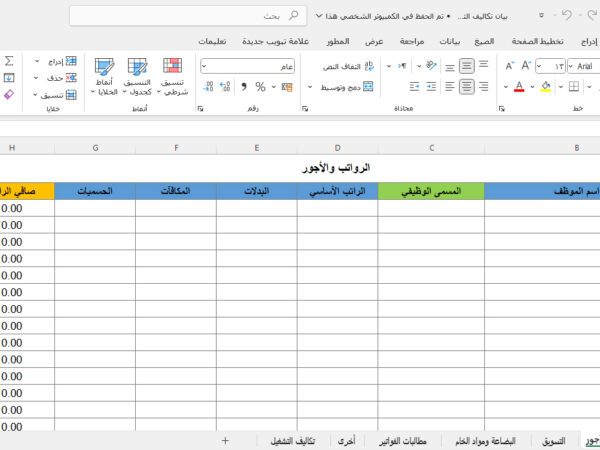Click inside the search box (بحث)

pos(188,16)
